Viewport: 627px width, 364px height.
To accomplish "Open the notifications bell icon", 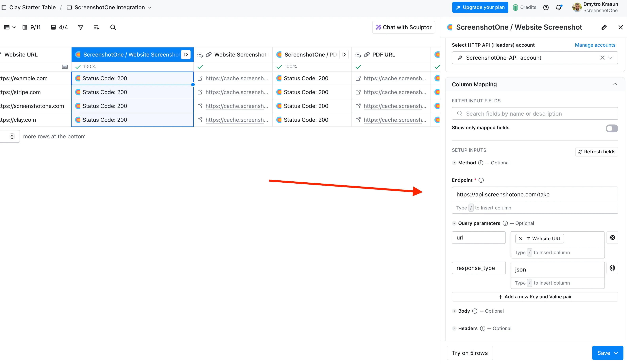I will [559, 7].
